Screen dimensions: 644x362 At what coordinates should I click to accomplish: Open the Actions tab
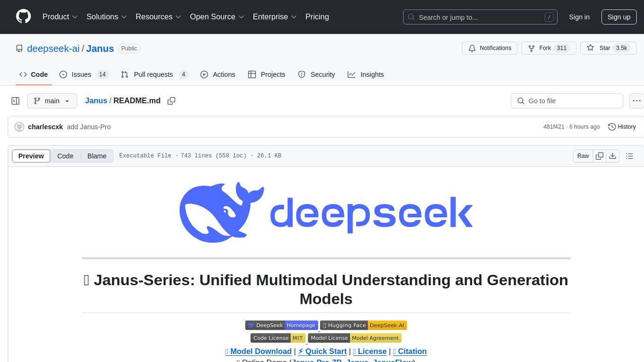[x=218, y=74]
